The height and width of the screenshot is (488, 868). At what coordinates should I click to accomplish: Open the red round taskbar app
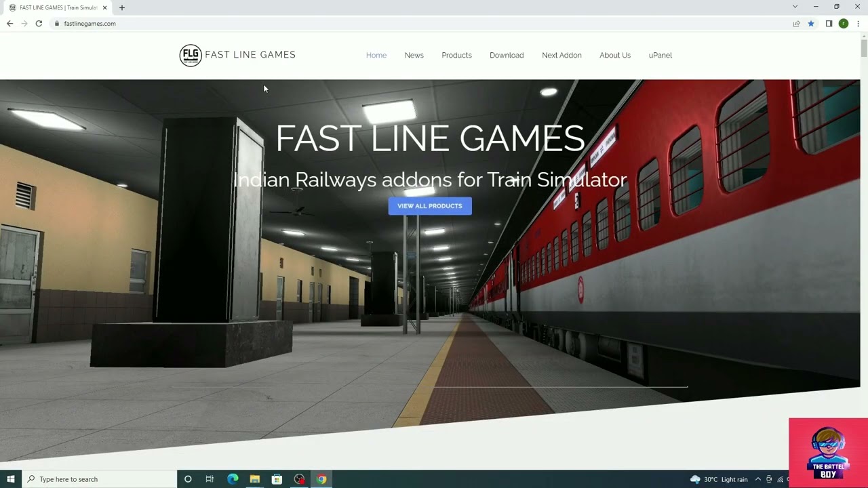click(x=299, y=479)
